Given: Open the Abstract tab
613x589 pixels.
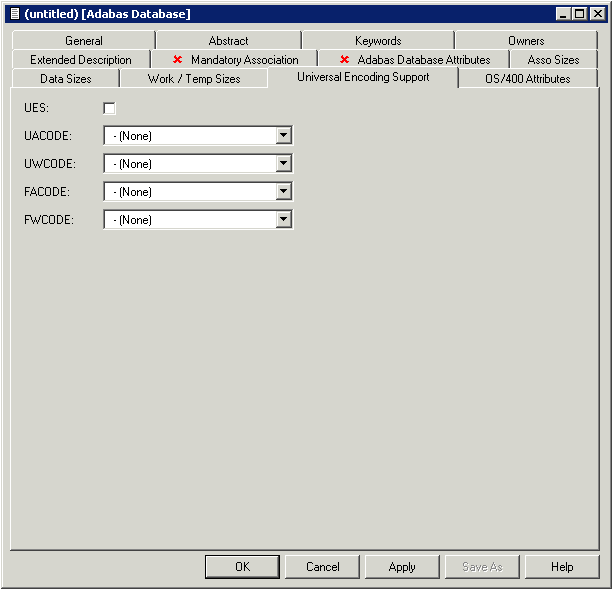Looking at the screenshot, I should tap(228, 41).
